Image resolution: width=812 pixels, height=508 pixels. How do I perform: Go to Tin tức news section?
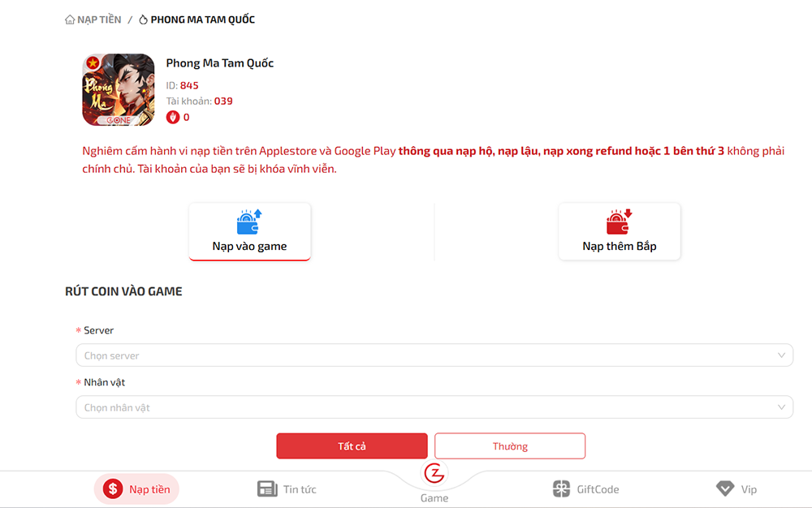pyautogui.click(x=287, y=489)
